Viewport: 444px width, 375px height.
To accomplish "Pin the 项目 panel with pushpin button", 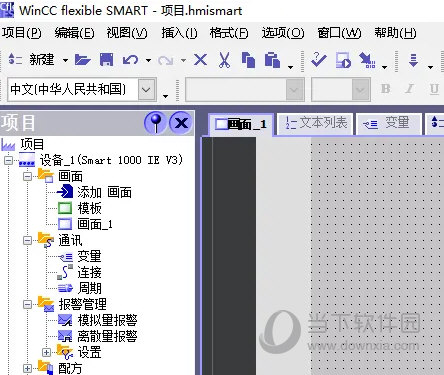I will tap(155, 123).
